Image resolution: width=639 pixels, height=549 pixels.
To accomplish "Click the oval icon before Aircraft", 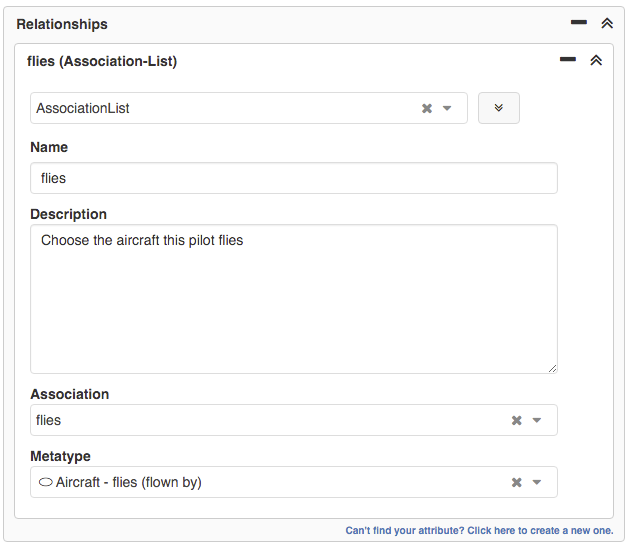I will coord(45,482).
